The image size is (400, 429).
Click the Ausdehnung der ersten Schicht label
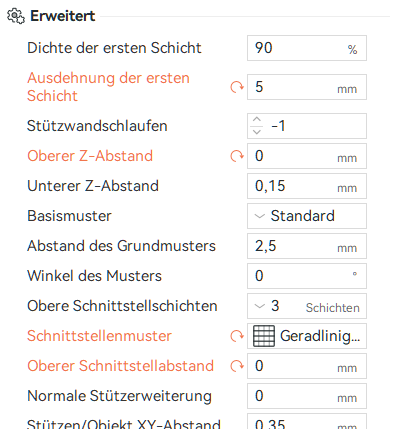pyautogui.click(x=108, y=87)
